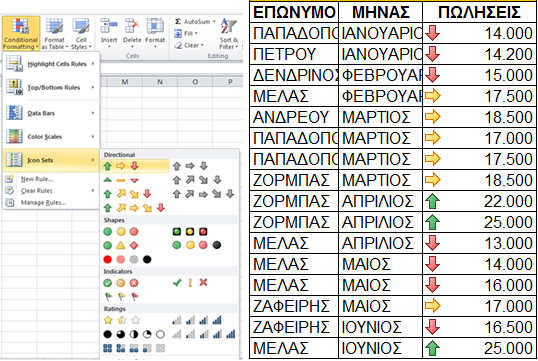Select column M header

click(125, 82)
